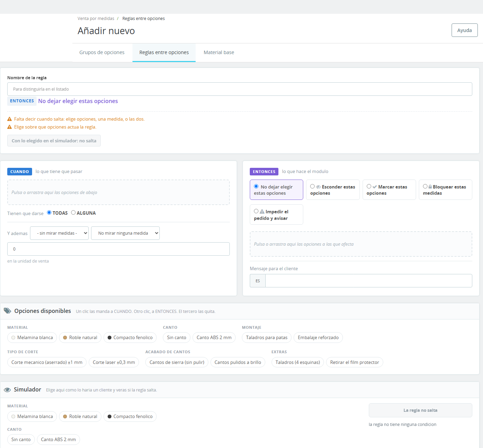Pick the 'Bloquear estas medidas' radio
The width and height of the screenshot is (483, 448).
coord(425,186)
